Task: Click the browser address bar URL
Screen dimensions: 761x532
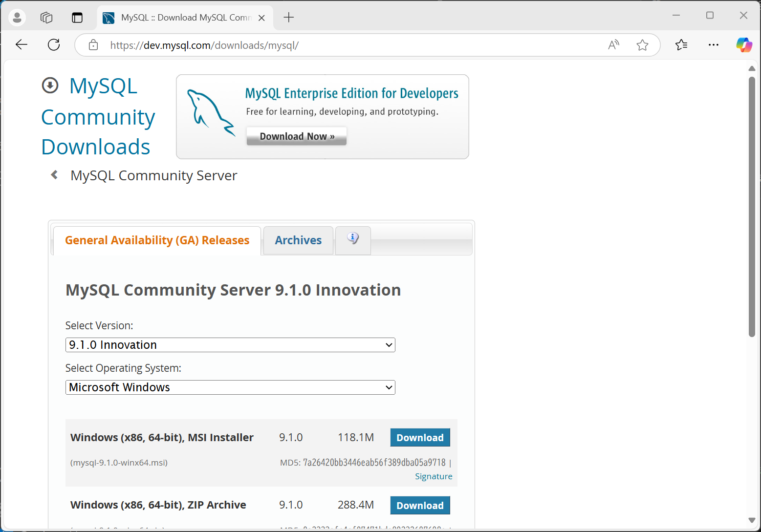Action: point(342,45)
